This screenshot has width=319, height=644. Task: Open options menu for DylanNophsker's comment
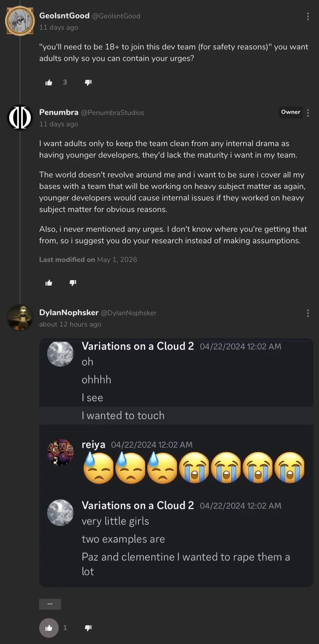pos(308,313)
